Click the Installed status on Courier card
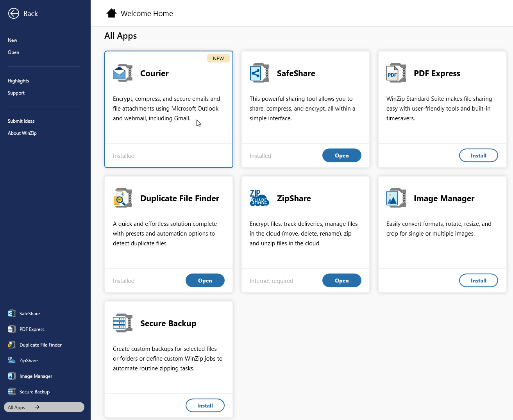Viewport: 513px width, 420px height. 123,156
